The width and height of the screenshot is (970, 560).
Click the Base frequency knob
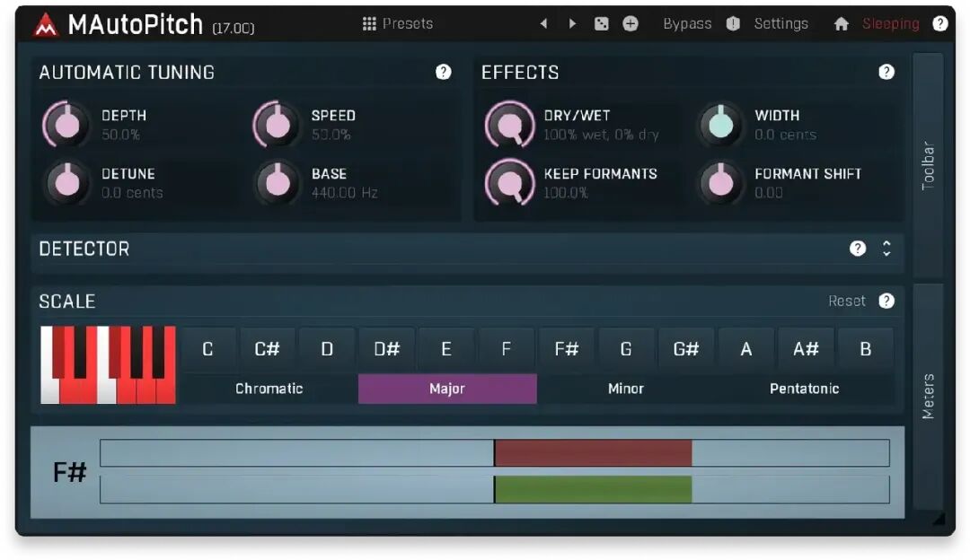click(x=277, y=183)
